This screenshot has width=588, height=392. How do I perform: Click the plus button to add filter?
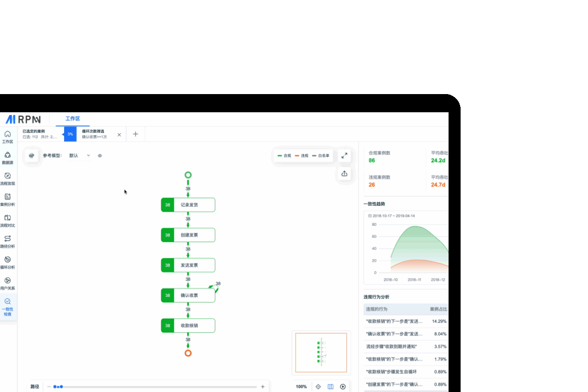coord(136,134)
